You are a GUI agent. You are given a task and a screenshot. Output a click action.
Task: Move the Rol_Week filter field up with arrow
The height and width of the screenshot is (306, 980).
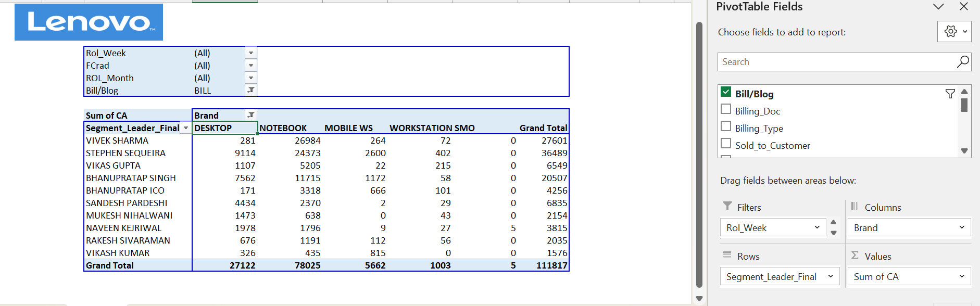tap(834, 222)
